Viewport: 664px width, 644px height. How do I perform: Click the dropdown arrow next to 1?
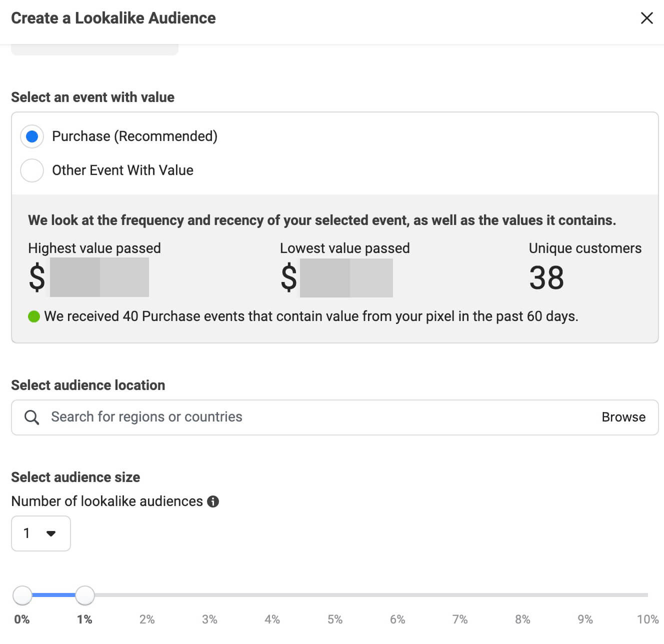50,533
